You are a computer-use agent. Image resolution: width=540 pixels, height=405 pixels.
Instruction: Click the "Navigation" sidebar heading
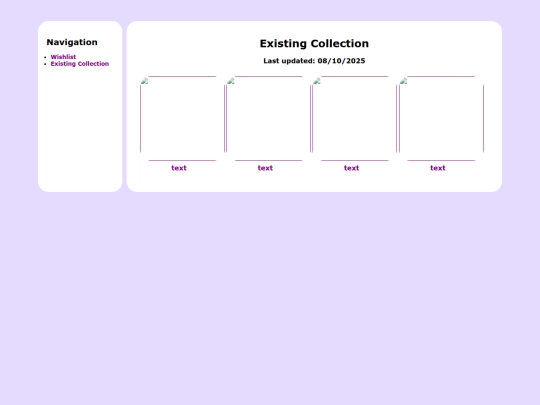coord(72,42)
